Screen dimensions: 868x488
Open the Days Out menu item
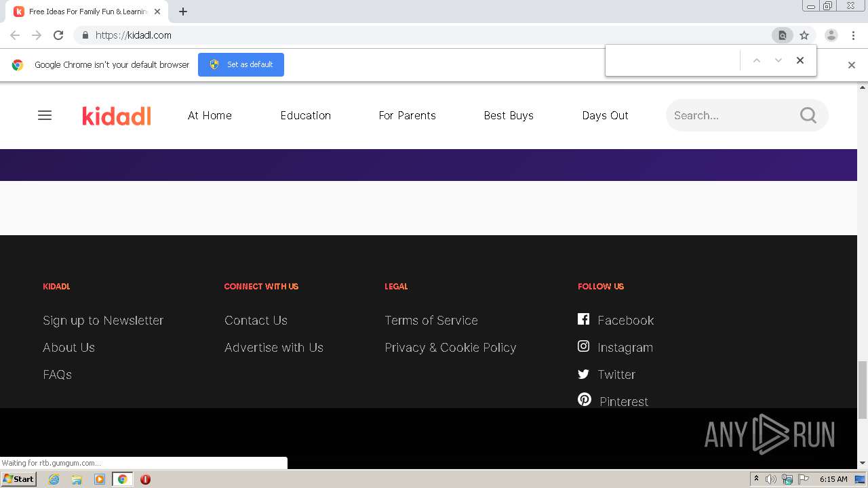tap(605, 115)
